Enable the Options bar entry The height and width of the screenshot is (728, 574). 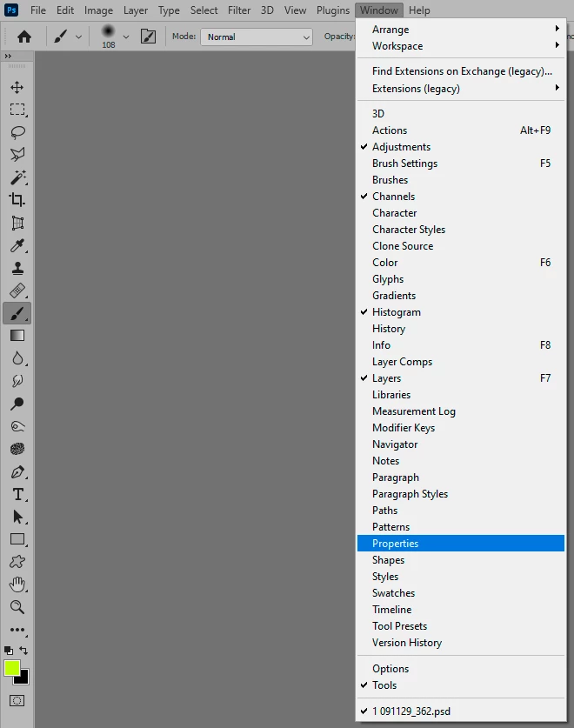point(461,669)
